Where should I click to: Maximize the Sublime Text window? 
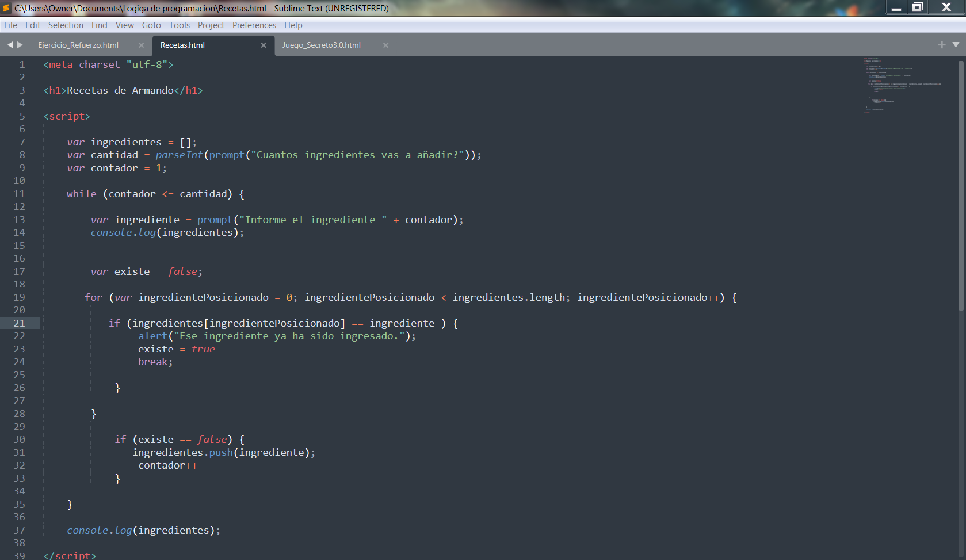coord(918,7)
